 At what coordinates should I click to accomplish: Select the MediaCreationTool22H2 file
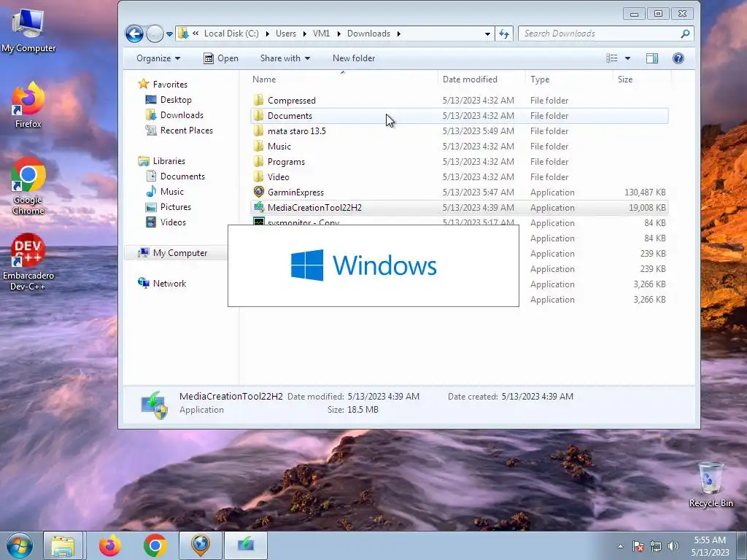tap(460, 208)
